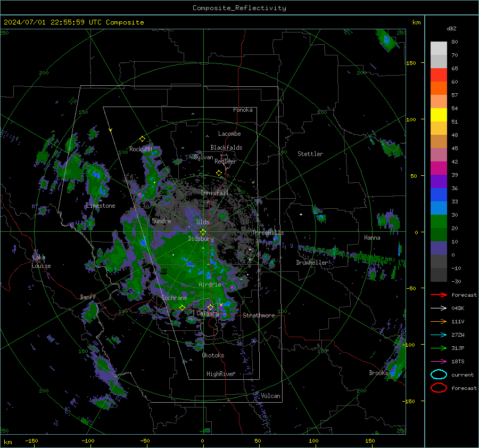479x448 pixels.
Task: Click the Banff label
Action: click(x=88, y=297)
